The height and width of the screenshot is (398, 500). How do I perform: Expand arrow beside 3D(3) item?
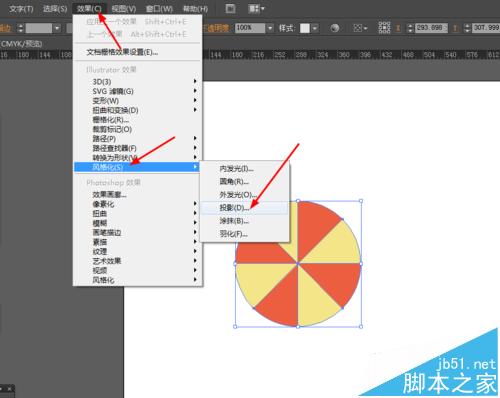[x=195, y=81]
